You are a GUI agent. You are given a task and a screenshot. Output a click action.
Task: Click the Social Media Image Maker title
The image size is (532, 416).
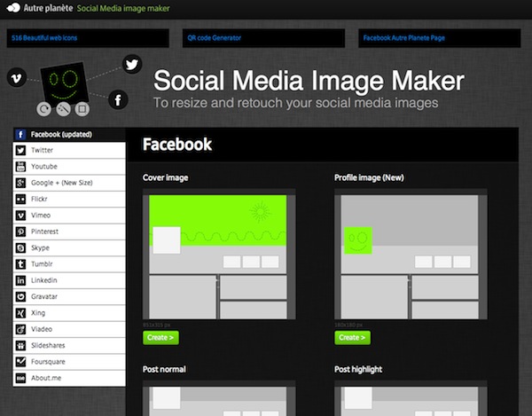(x=309, y=81)
